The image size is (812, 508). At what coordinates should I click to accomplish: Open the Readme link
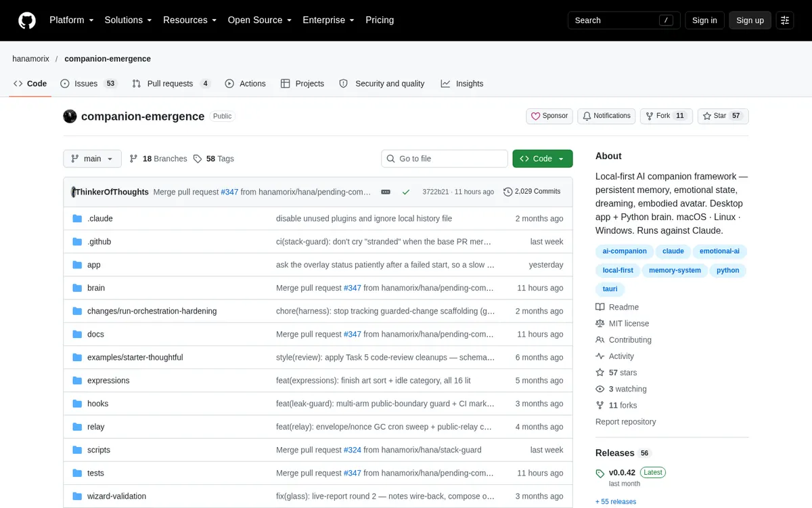point(617,308)
